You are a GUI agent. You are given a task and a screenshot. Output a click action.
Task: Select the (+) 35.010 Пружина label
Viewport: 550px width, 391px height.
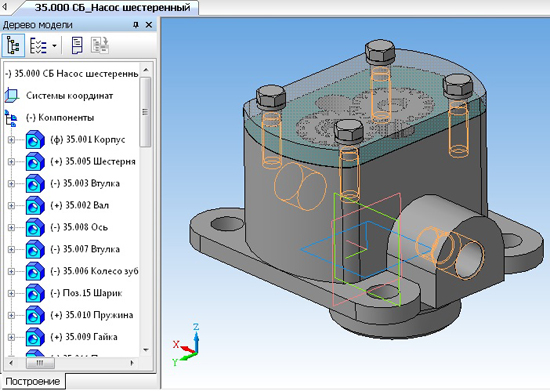(92, 315)
